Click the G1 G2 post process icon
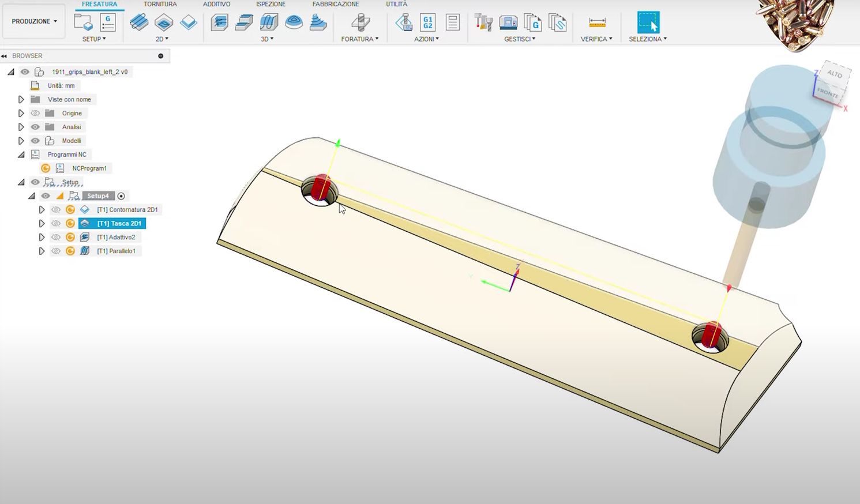Viewport: 860px width, 504px height. pyautogui.click(x=427, y=22)
